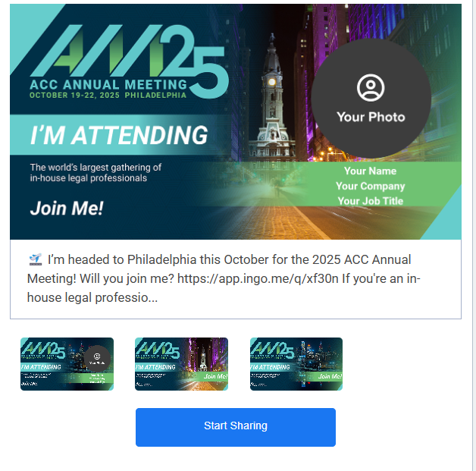Image resolution: width=476 pixels, height=471 pixels.
Task: Click the airplane emoji in the message
Action: click(x=35, y=259)
